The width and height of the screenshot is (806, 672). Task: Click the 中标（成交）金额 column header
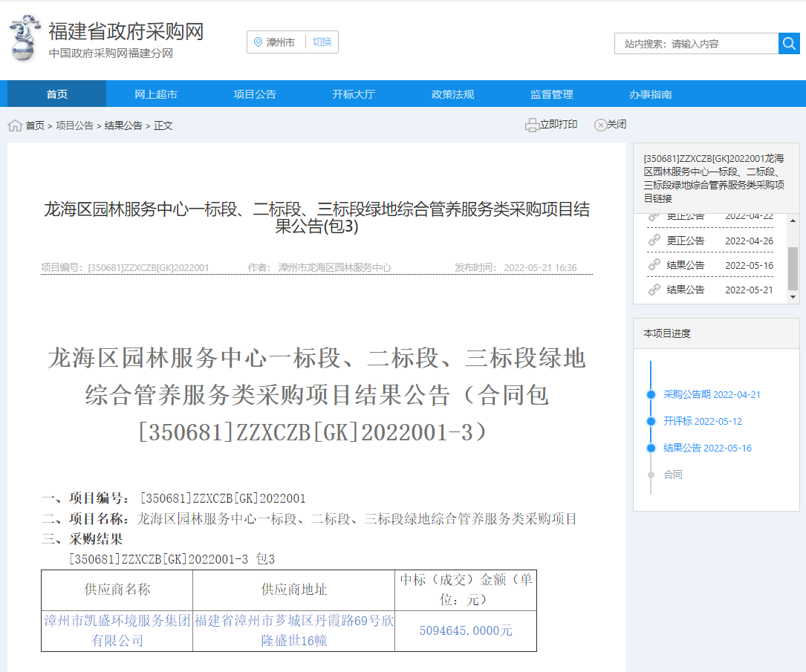[x=466, y=590]
